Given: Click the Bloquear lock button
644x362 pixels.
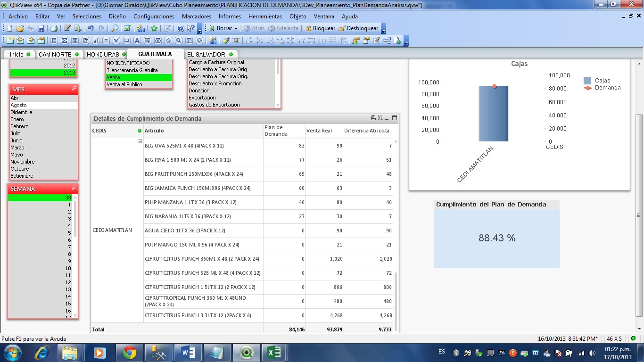Looking at the screenshot, I should point(321,28).
